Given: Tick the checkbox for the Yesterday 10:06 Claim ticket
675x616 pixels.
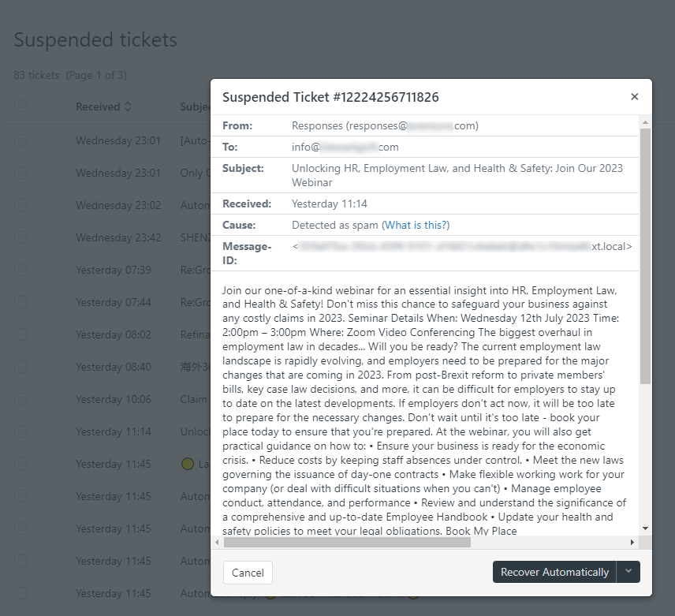Looking at the screenshot, I should pos(20,399).
